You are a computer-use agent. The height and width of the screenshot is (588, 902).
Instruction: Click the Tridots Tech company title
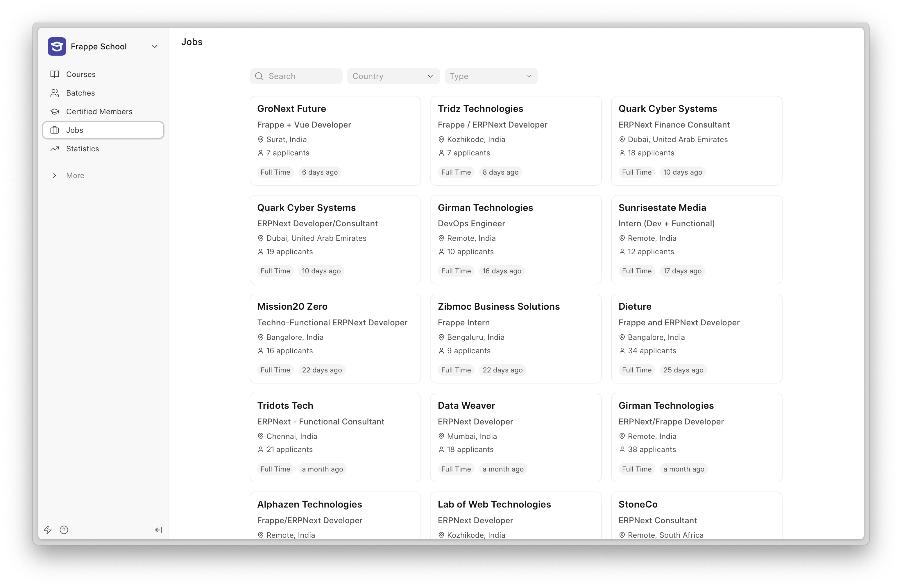click(x=285, y=406)
